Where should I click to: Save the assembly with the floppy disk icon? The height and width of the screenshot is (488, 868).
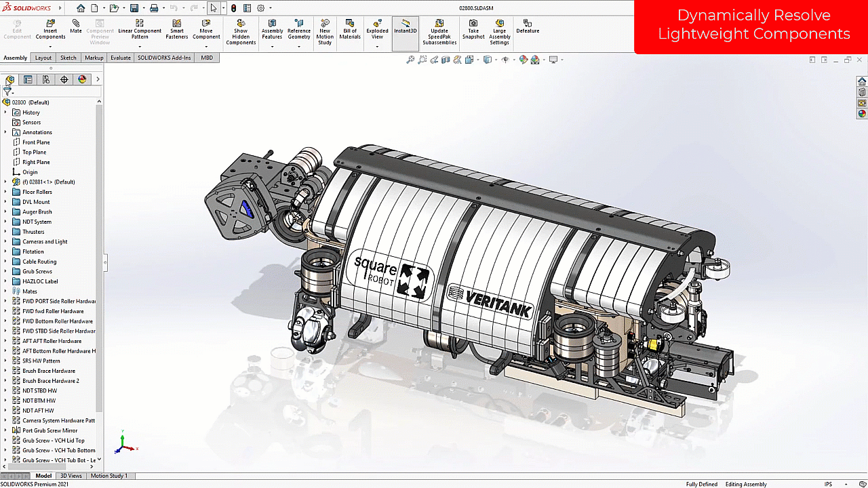(134, 8)
